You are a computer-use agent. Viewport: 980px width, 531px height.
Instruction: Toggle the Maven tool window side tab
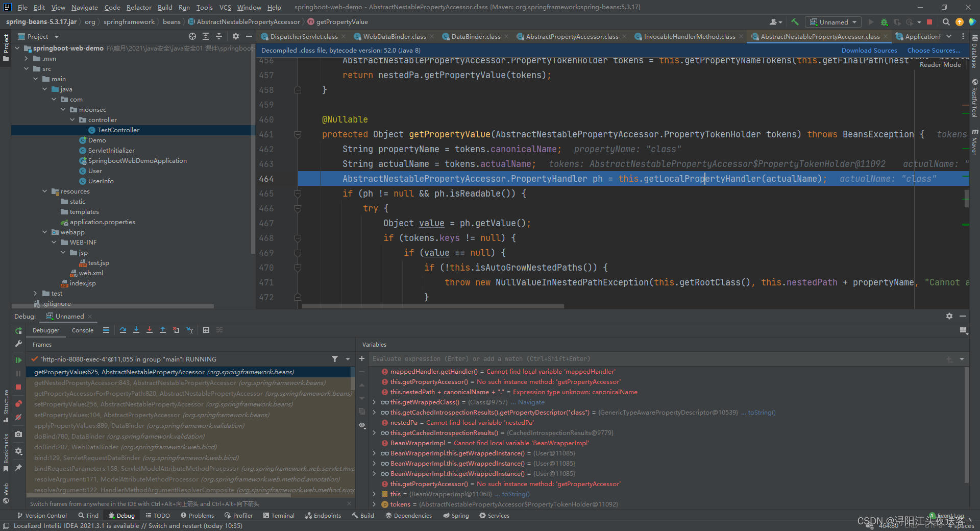(x=974, y=142)
